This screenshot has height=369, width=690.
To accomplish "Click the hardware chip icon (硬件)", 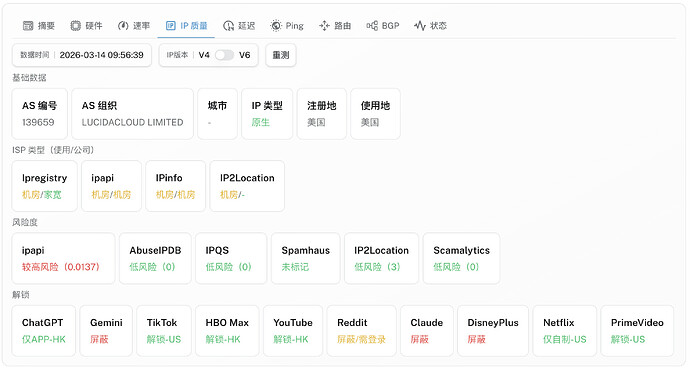I will tap(76, 26).
